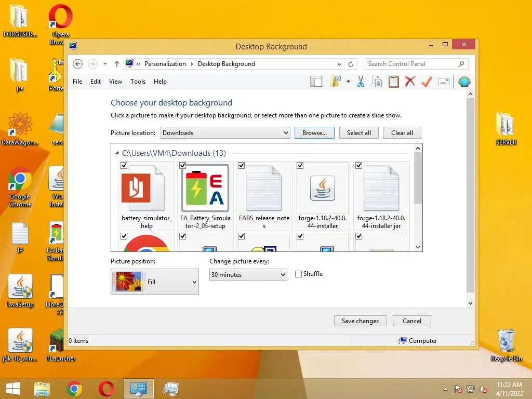Open the Help menu
532x399 pixels.
coord(160,82)
